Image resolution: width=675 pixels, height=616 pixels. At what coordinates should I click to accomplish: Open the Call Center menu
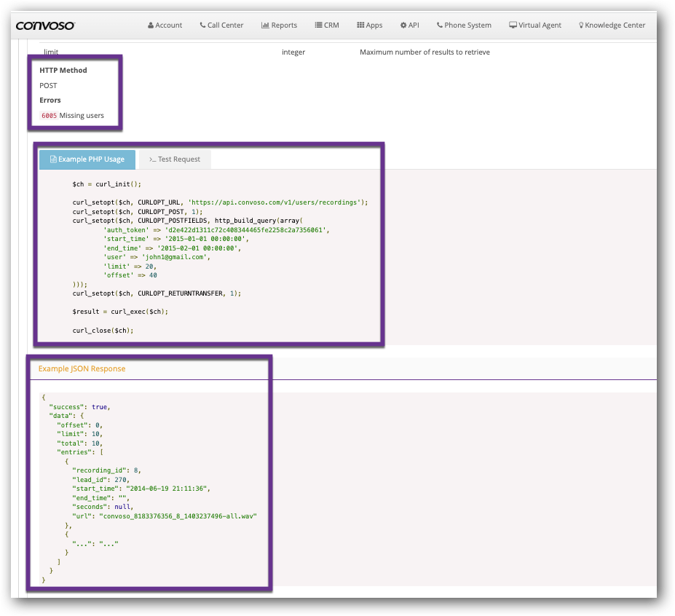click(221, 25)
